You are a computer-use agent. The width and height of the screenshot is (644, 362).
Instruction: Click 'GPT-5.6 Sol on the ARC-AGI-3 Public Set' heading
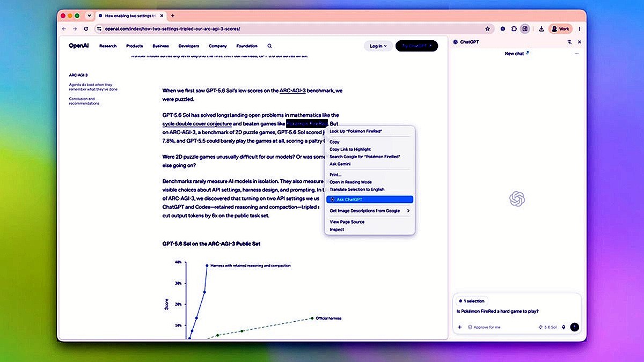click(x=211, y=243)
